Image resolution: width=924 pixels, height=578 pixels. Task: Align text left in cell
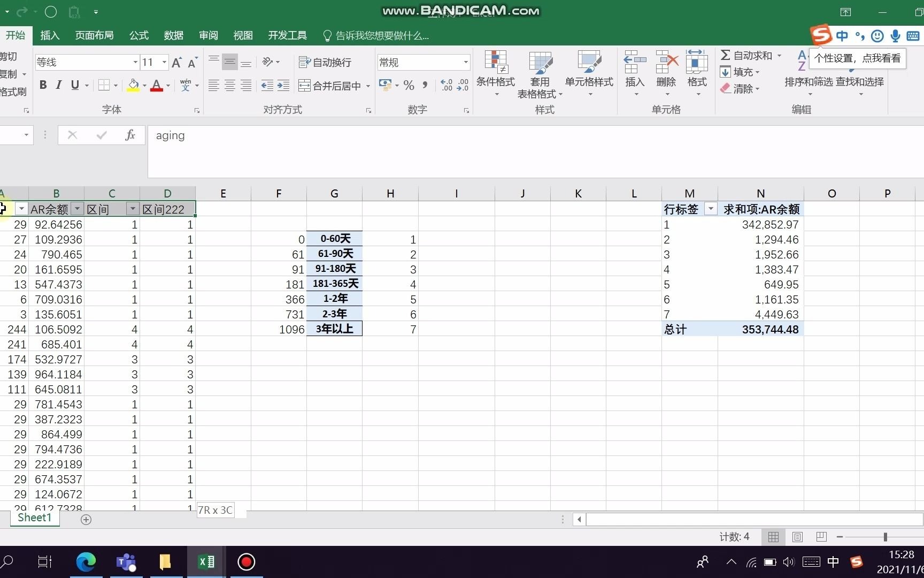click(x=214, y=86)
